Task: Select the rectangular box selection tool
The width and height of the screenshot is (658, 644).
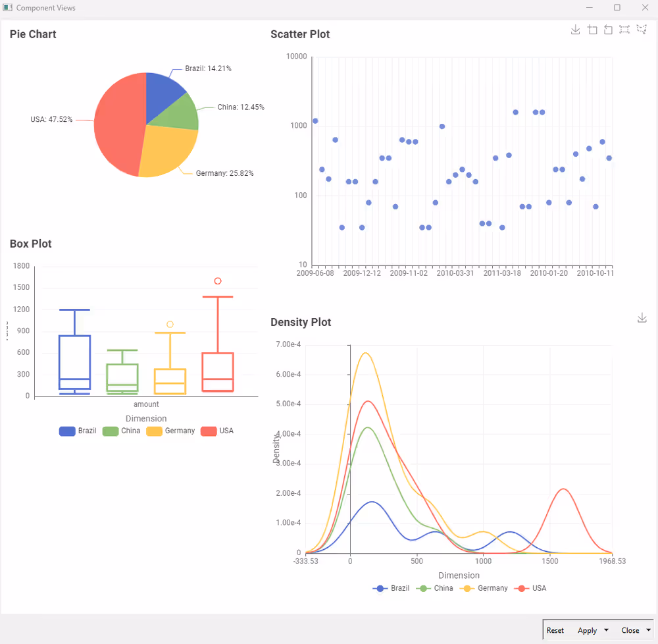Action: (x=624, y=30)
